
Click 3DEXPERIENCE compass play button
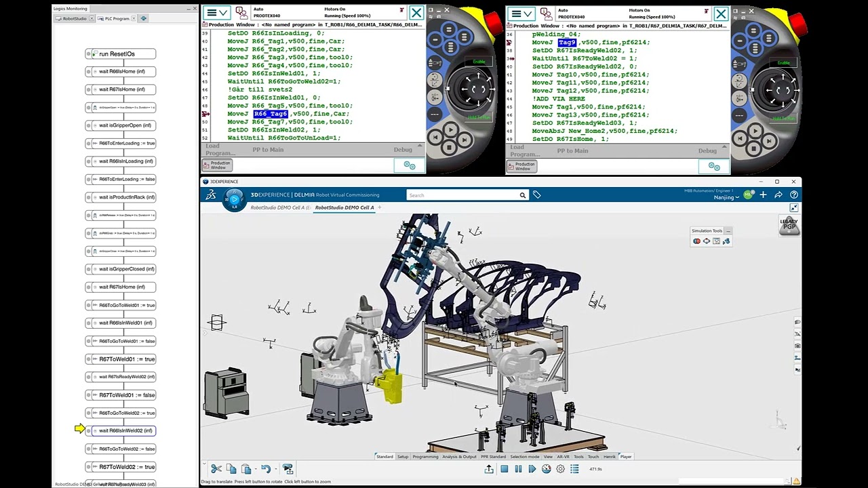[234, 199]
